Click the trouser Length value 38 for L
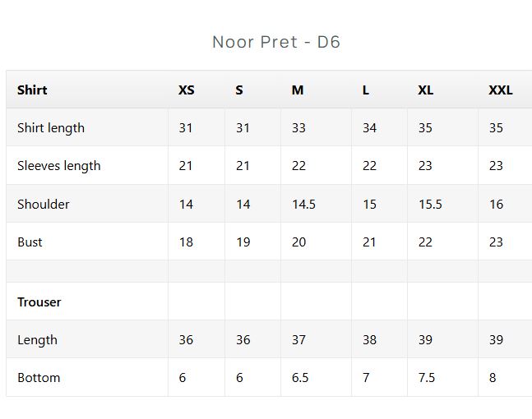Viewport: 532px width, 419px height. click(369, 339)
